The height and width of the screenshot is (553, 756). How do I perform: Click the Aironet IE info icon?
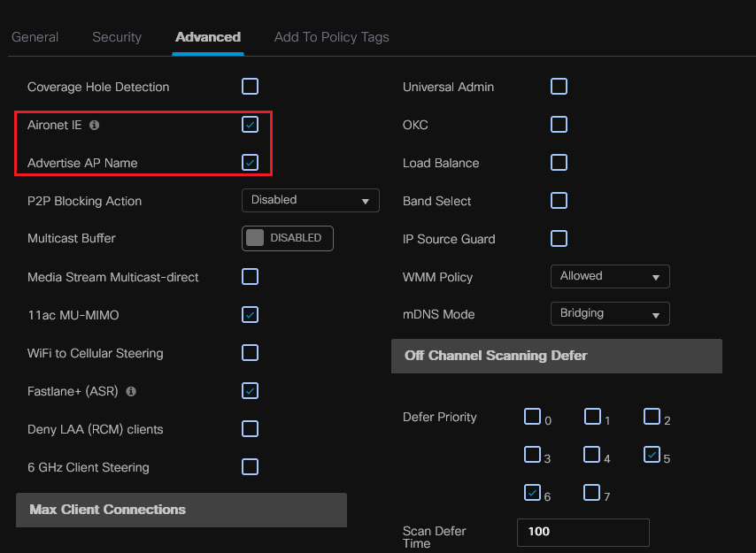pyautogui.click(x=95, y=126)
